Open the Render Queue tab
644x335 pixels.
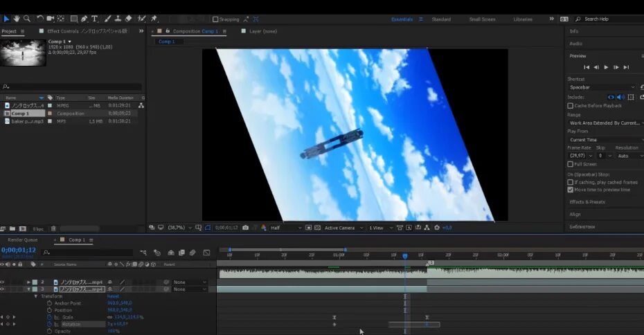23,239
